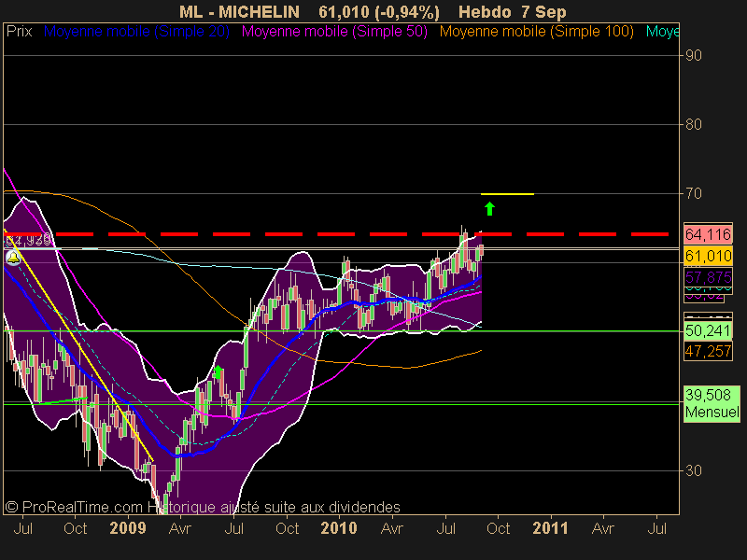Click the '2010' label on time axis
747x560 pixels.
339,528
